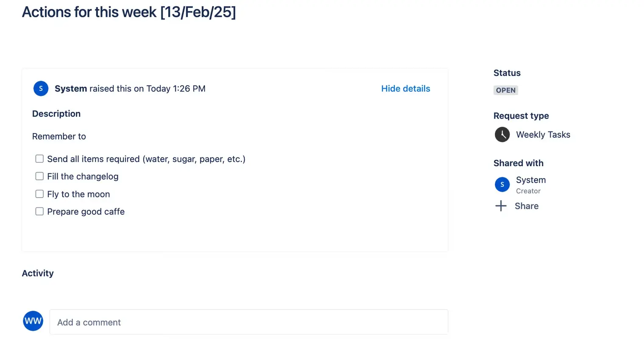This screenshot has height=354, width=644.
Task: Click the 'Actions for this week' title
Action: coord(129,12)
